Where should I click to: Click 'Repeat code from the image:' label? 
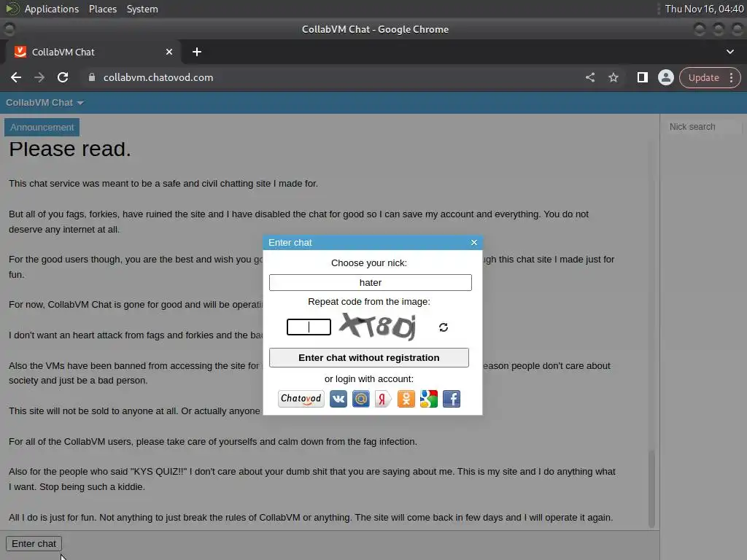point(368,301)
